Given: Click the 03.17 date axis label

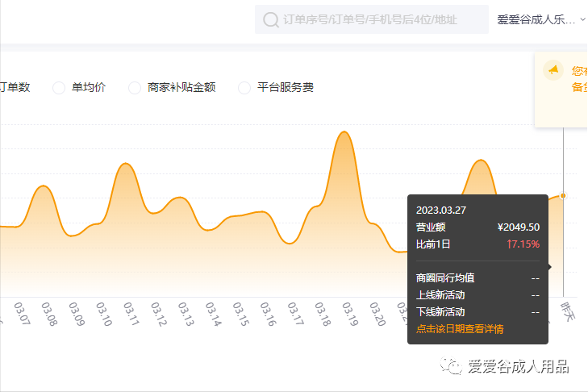Looking at the screenshot, I should tap(296, 313).
